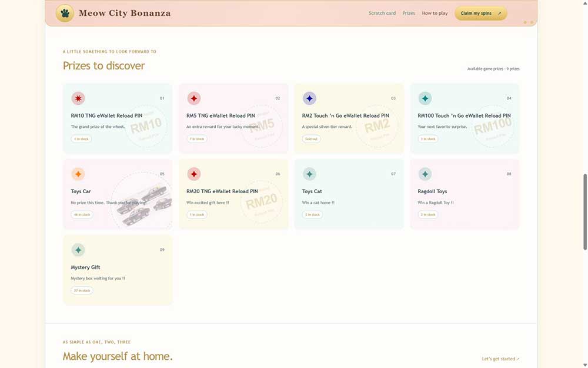Click RM2 Touch 'n Go eWallet Reload PIN title
The width and height of the screenshot is (588, 368).
point(345,115)
